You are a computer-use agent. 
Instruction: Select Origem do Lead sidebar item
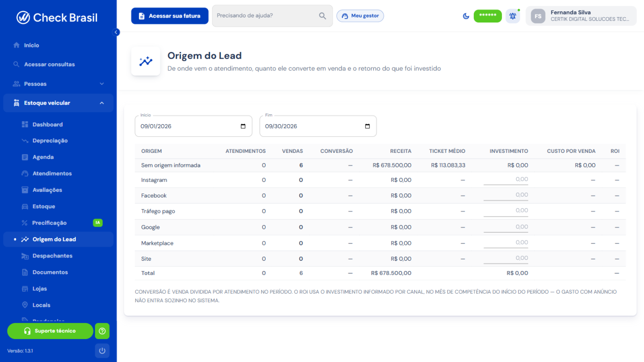pyautogui.click(x=58, y=239)
